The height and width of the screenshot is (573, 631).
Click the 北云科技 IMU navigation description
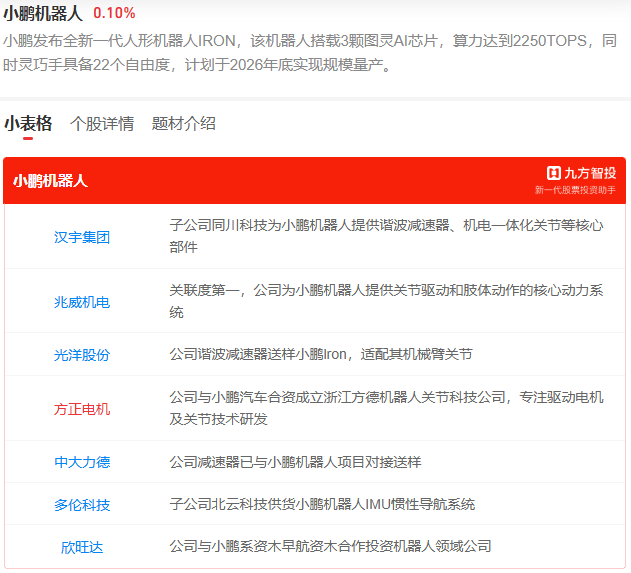pyautogui.click(x=322, y=505)
